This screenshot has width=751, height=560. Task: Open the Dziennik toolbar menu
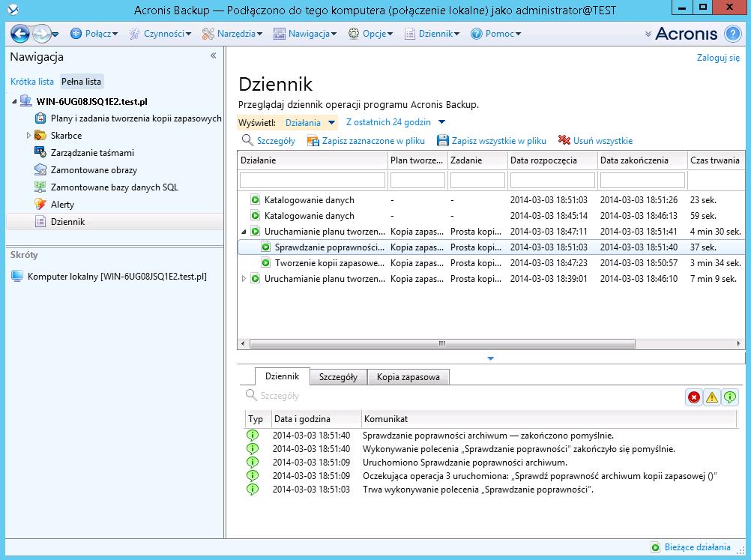coord(432,34)
